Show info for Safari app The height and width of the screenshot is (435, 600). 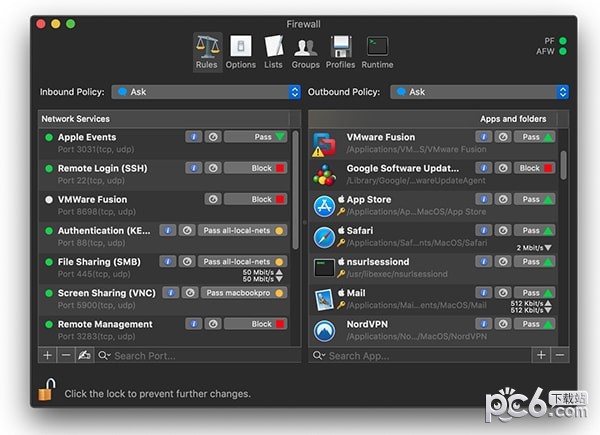[x=484, y=230]
